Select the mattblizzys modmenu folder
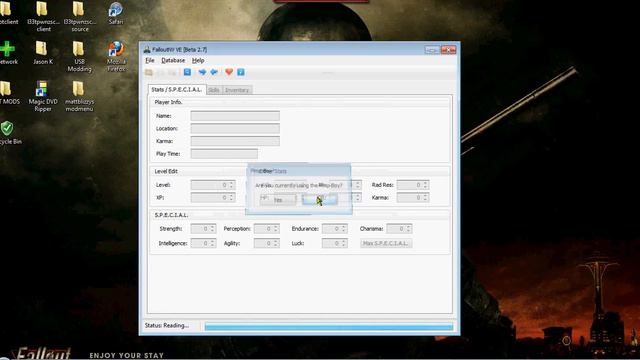Image resolution: width=640 pixels, height=360 pixels. tap(79, 96)
